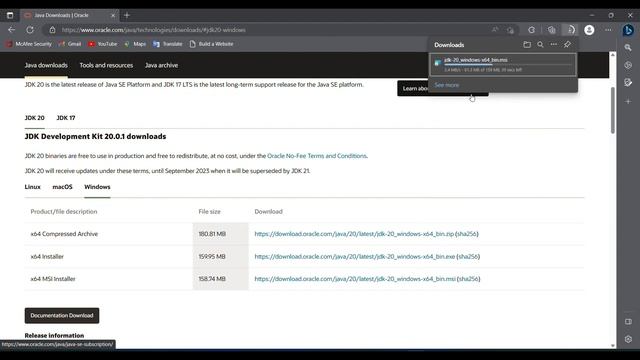Open read aloud icon in address bar
The image size is (640, 360).
tap(495, 30)
